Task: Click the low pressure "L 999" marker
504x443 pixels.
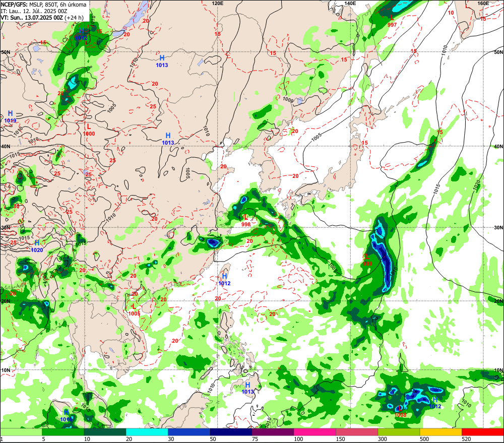Action: [x=367, y=260]
